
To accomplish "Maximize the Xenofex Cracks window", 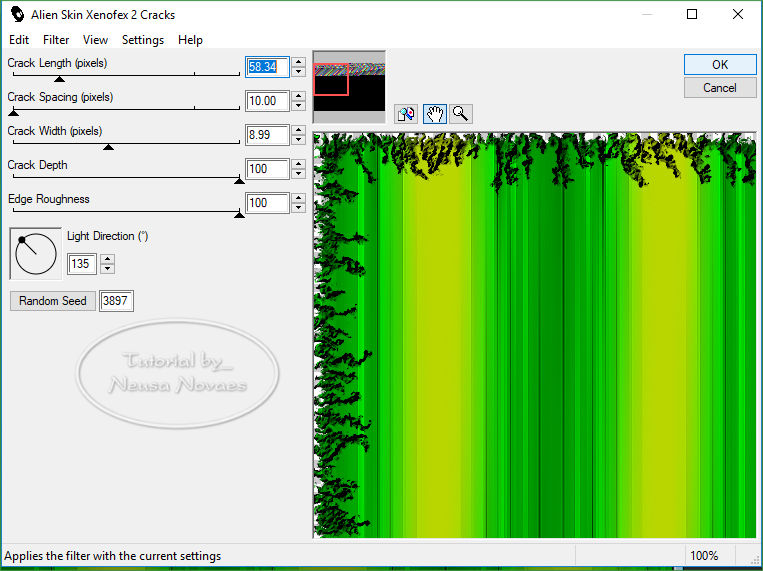I will 692,14.
